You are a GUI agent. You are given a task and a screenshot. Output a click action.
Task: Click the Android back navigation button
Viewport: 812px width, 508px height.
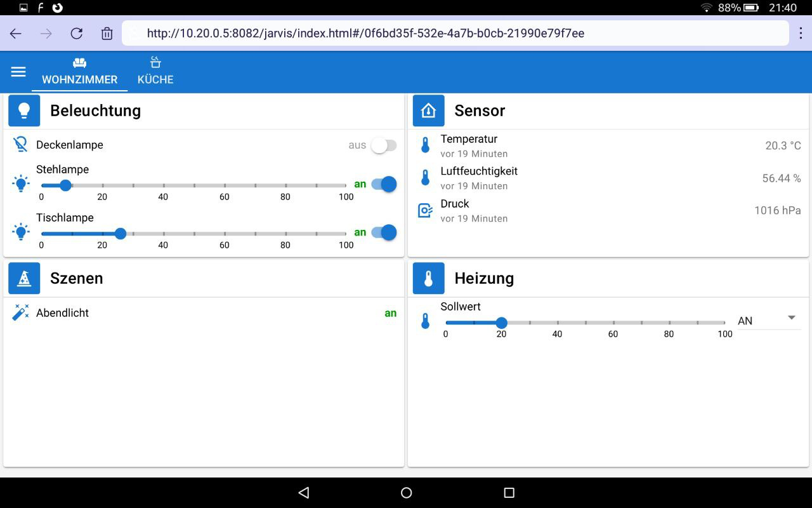pyautogui.click(x=303, y=493)
